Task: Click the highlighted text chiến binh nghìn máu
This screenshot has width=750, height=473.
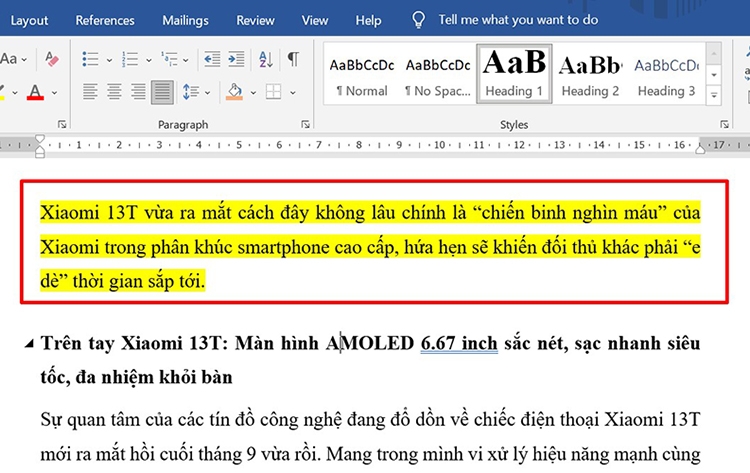Action: [x=570, y=212]
